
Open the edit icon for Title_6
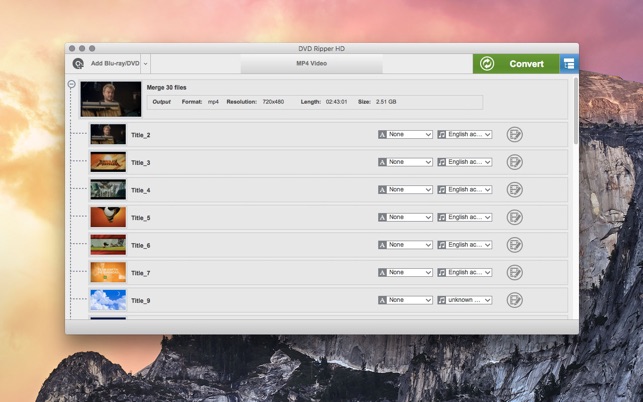click(x=514, y=245)
